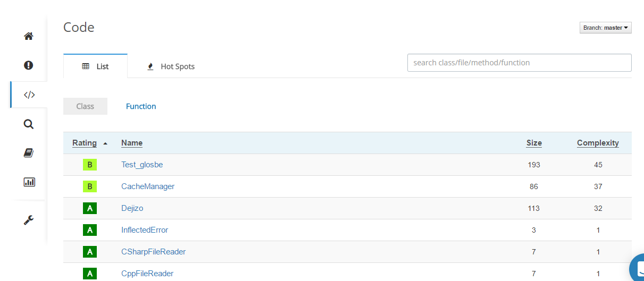Select the code brackets icon in the sidebar

pos(29,95)
